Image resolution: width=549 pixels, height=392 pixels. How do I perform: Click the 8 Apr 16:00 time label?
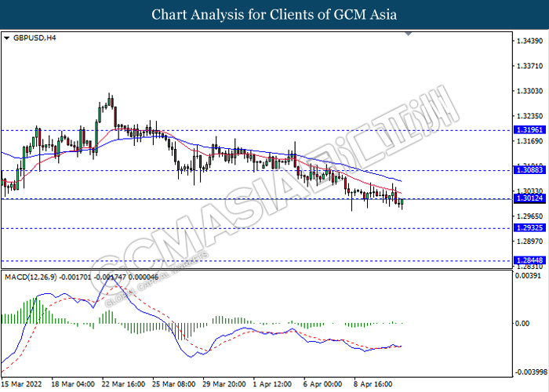(373, 384)
